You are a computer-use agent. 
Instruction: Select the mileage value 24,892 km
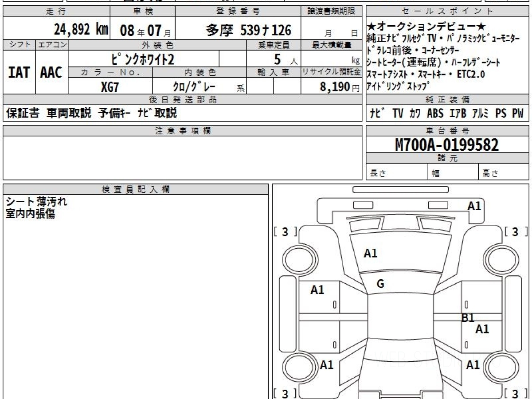(81, 29)
